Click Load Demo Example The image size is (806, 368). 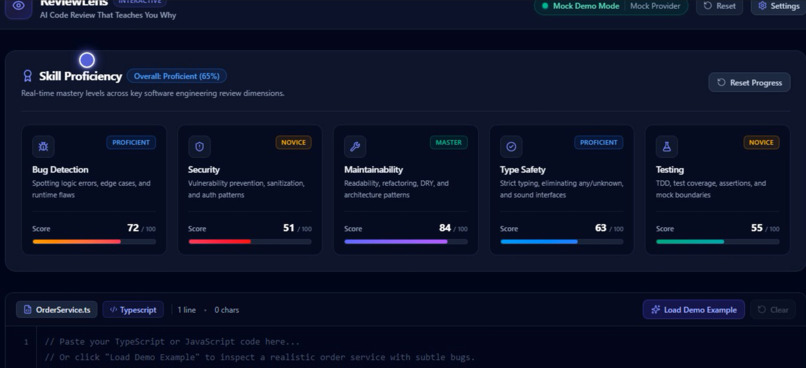click(x=693, y=310)
